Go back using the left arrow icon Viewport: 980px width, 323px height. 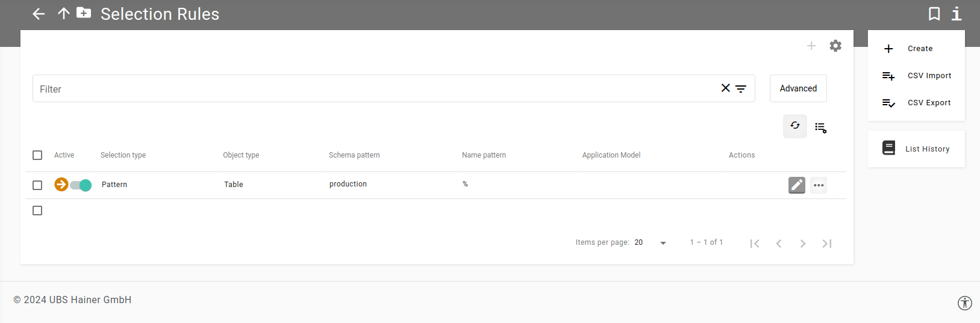point(39,14)
